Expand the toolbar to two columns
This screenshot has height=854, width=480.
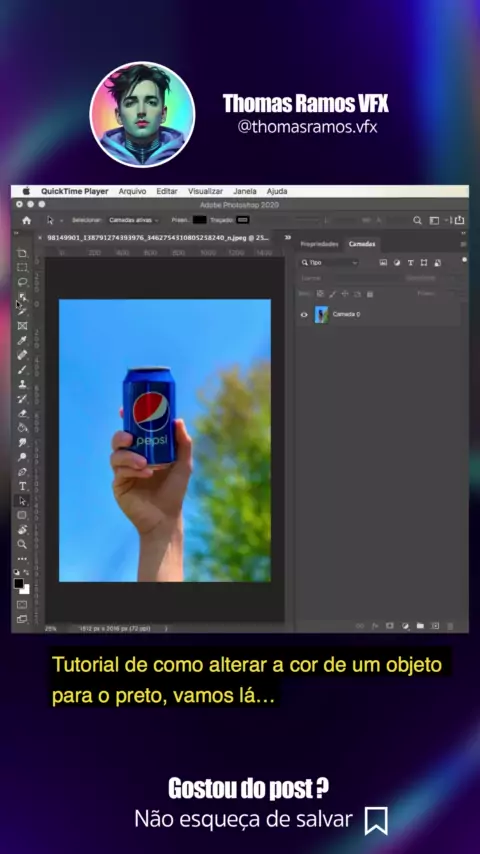pos(16,233)
